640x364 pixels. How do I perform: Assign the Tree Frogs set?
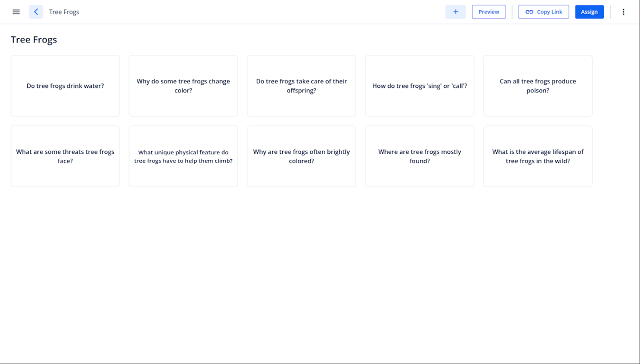[589, 12]
